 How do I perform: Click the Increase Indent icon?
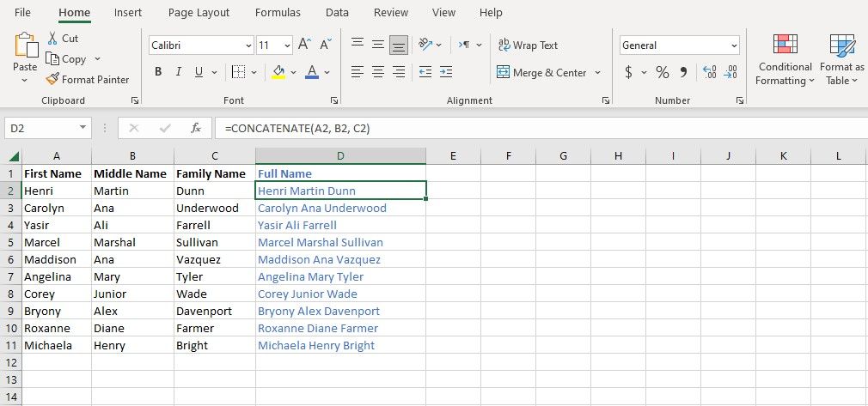pos(445,72)
